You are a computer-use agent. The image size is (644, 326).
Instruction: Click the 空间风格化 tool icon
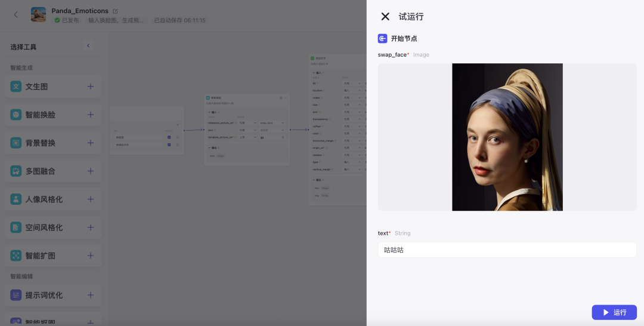point(16,227)
